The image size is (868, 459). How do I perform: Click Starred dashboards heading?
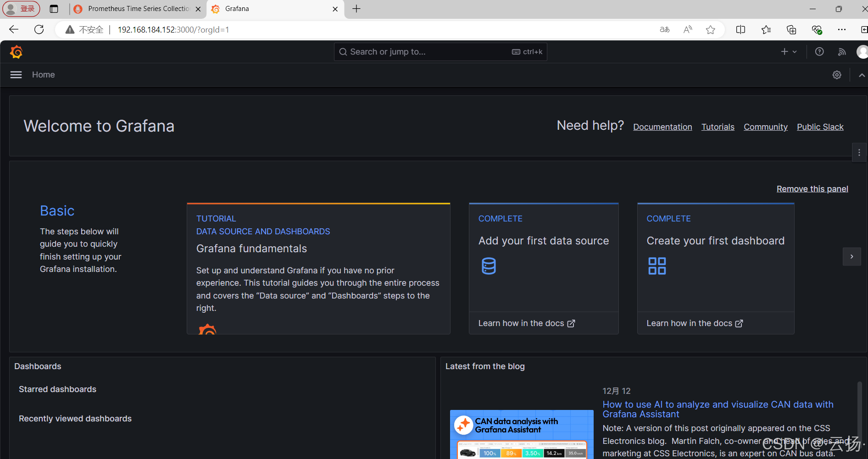click(57, 389)
